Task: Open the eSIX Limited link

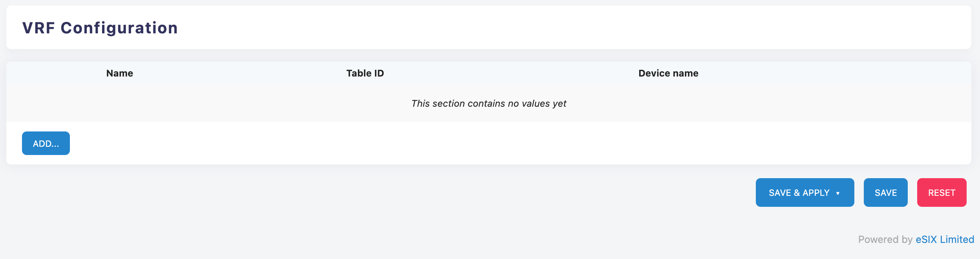Action: 945,239
